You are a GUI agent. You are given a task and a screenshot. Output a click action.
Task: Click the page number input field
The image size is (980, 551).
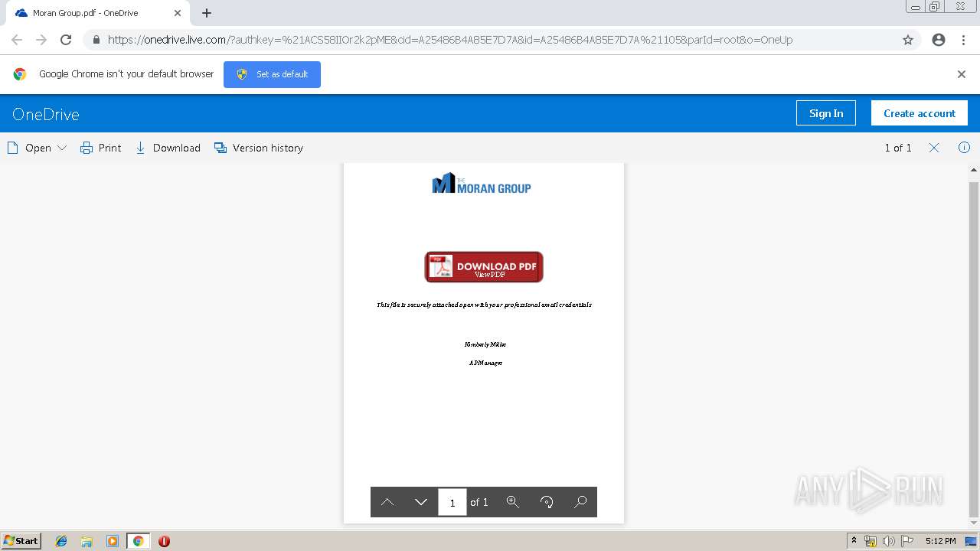(x=452, y=502)
